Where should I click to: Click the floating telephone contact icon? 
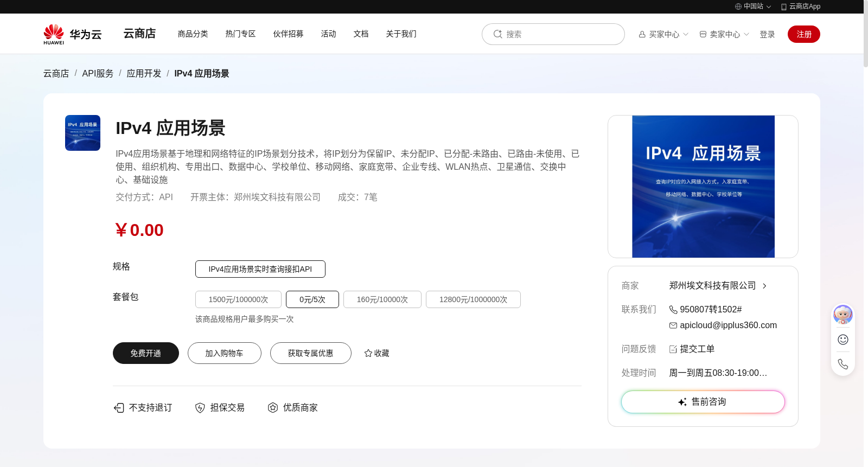coord(843,364)
